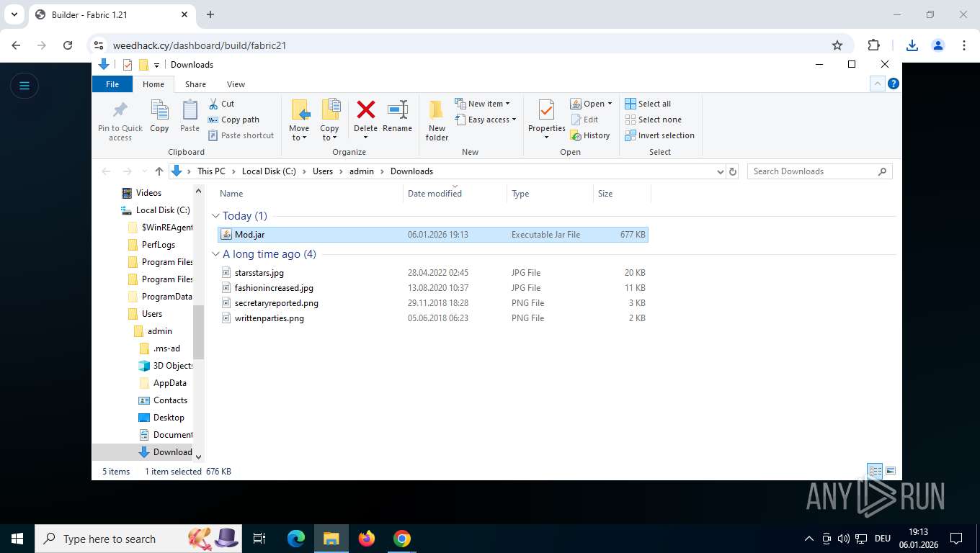Screen dimensions: 980x553
Task: Bookmark this page with star
Action: pos(837,45)
